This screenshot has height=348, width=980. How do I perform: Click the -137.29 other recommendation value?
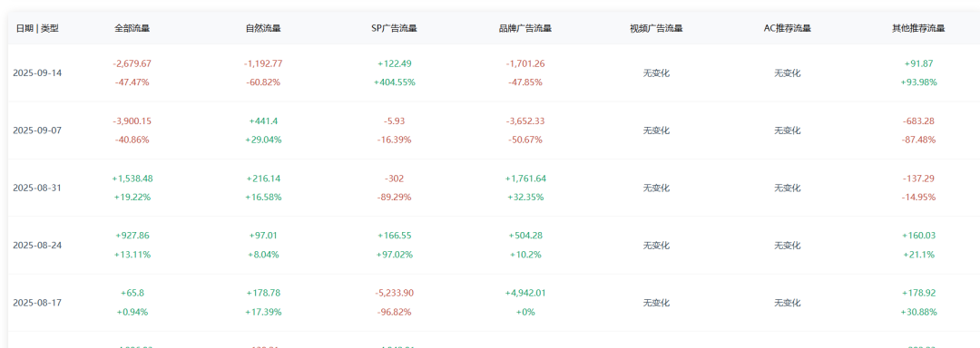918,179
